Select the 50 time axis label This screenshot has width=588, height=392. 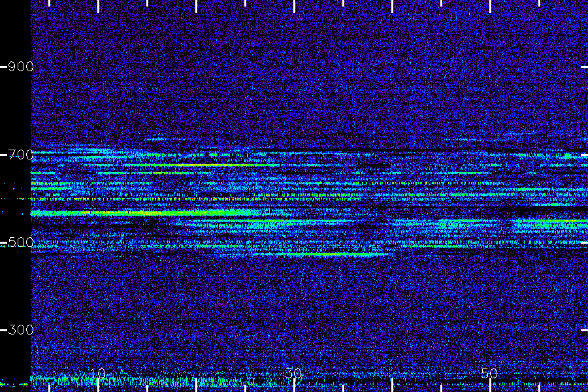(x=490, y=373)
